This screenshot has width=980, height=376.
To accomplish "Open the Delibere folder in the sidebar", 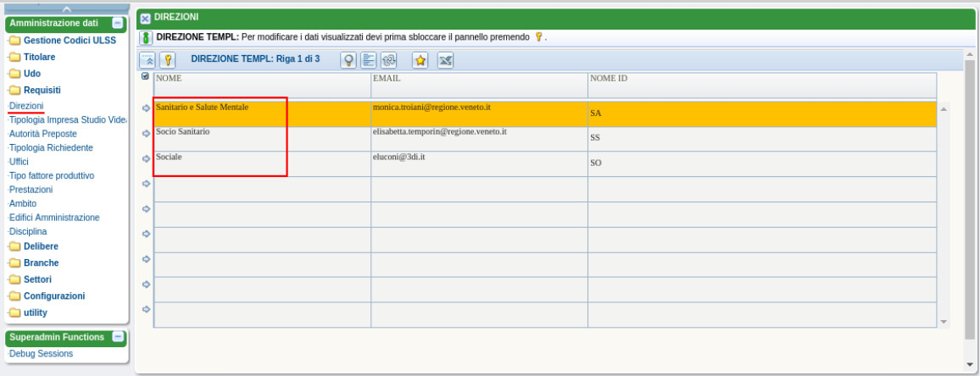I will point(41,246).
